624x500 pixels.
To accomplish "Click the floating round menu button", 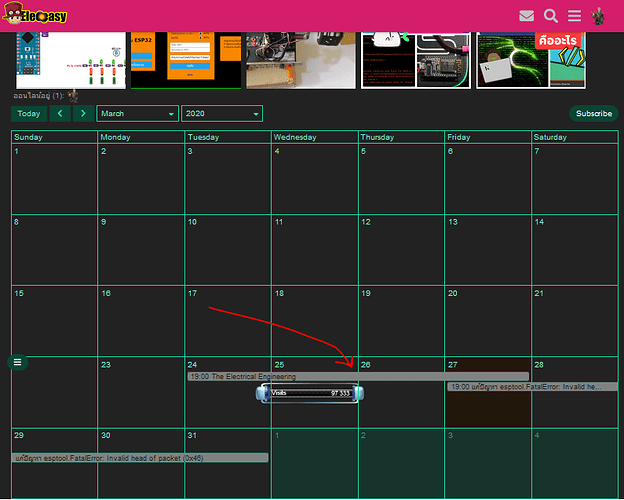I will pyautogui.click(x=18, y=362).
